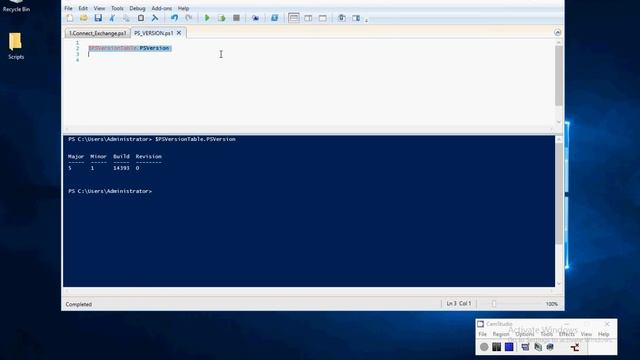Click the grayed Redo arrow icon
Image resolution: width=640 pixels, height=360 pixels.
(x=188, y=18)
